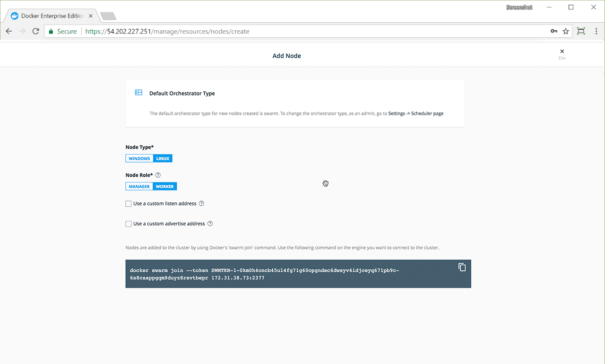Click the saved passwords key icon

[554, 31]
